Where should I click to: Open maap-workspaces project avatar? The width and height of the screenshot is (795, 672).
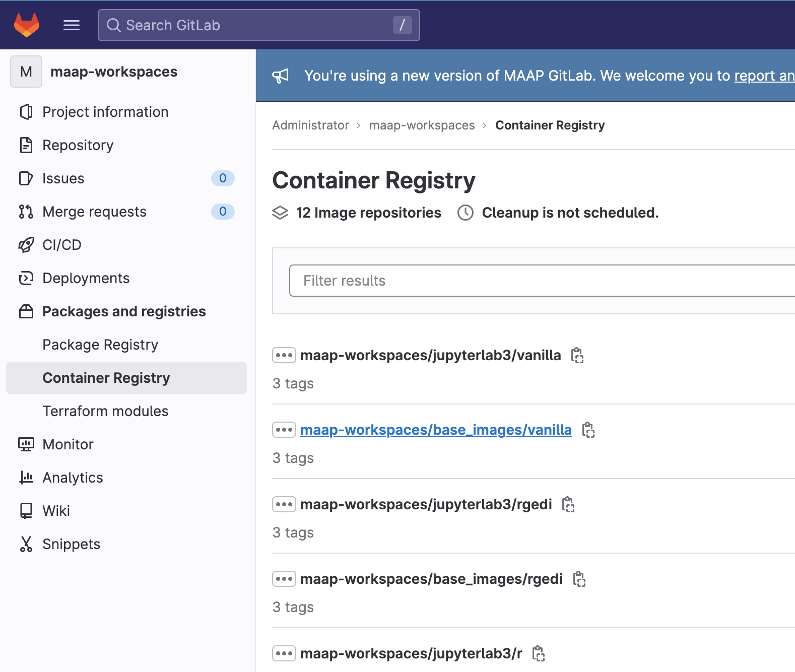[26, 72]
